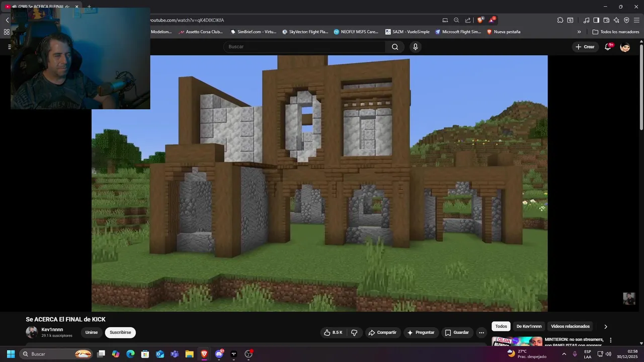
Task: Click the share page icon in address bar
Action: click(x=468, y=20)
